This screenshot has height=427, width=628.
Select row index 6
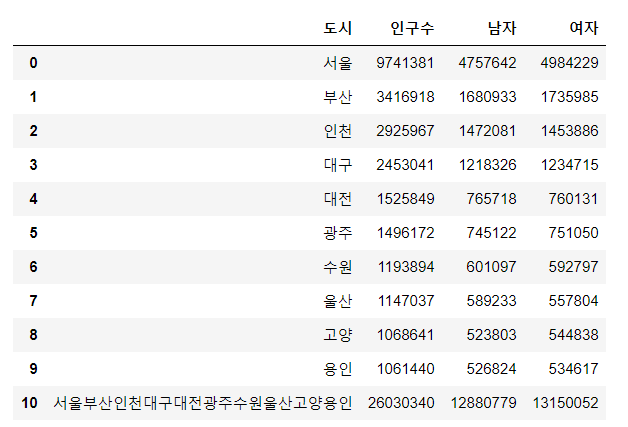tap(33, 267)
